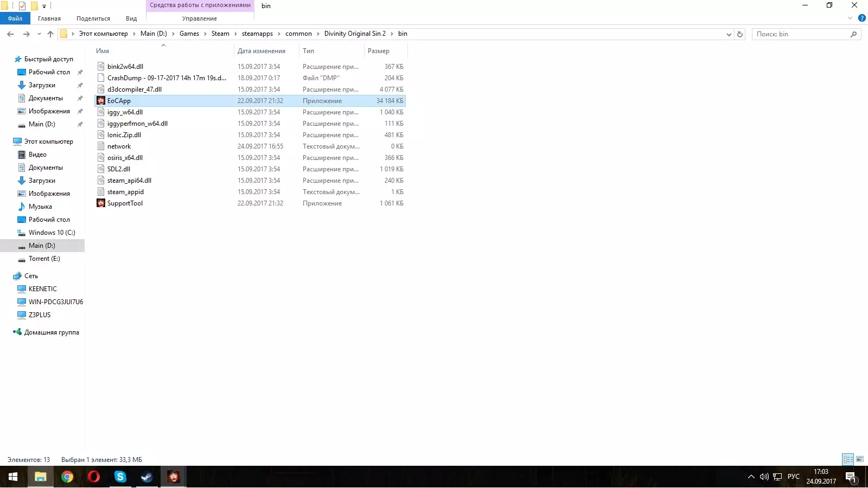Switch to the Вид ribbon tab
Viewport: 868px width, 488px height.
(x=131, y=18)
